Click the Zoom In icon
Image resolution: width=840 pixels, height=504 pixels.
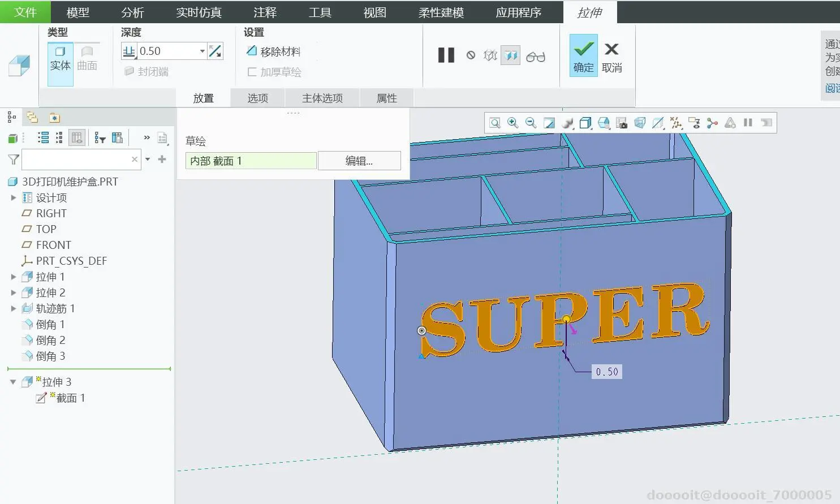tap(513, 123)
